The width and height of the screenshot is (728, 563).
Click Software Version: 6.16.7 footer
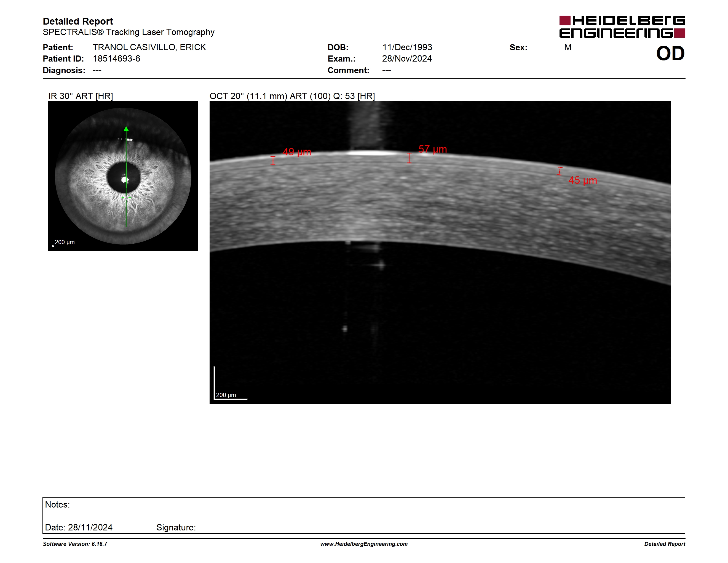[x=75, y=544]
